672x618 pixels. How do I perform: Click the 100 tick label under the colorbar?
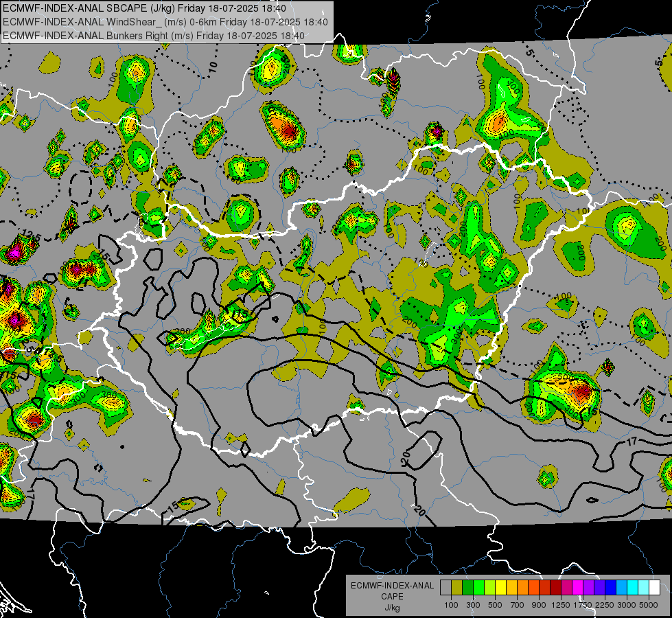pos(451,605)
